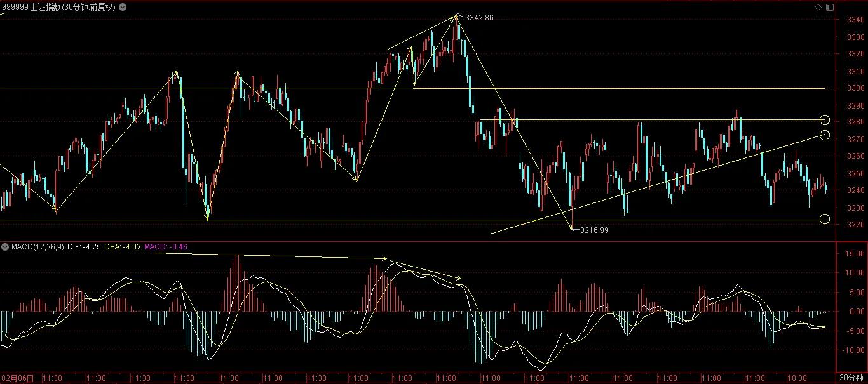
Task: Click the 0.00 MACD axis label
Action: (x=856, y=312)
